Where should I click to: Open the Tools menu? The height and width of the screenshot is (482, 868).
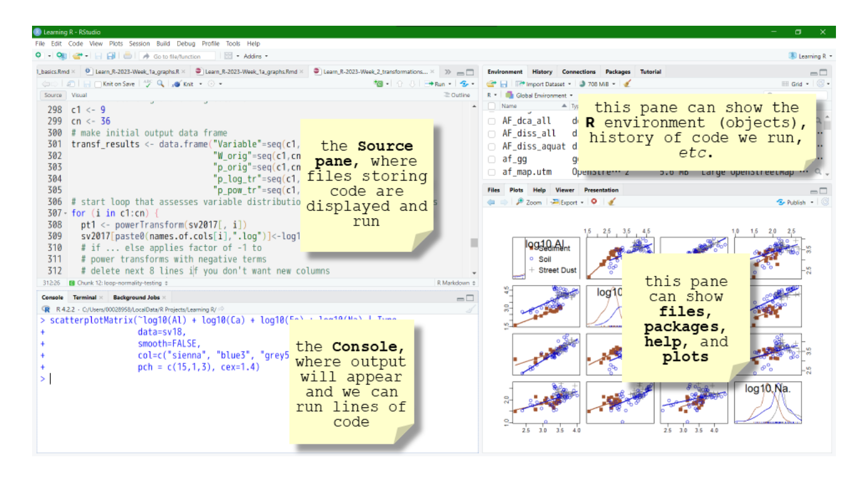pos(233,44)
